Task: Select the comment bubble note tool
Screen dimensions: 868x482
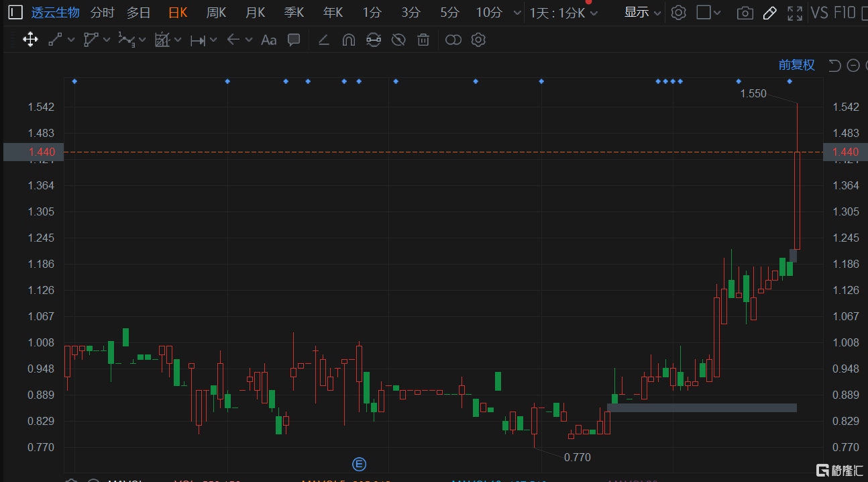Action: coord(294,40)
